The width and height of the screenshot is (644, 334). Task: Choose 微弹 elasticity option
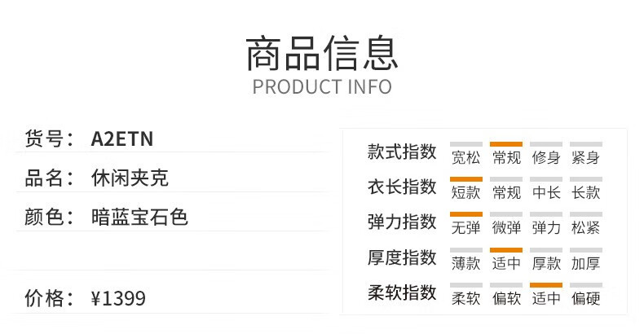[506, 227]
